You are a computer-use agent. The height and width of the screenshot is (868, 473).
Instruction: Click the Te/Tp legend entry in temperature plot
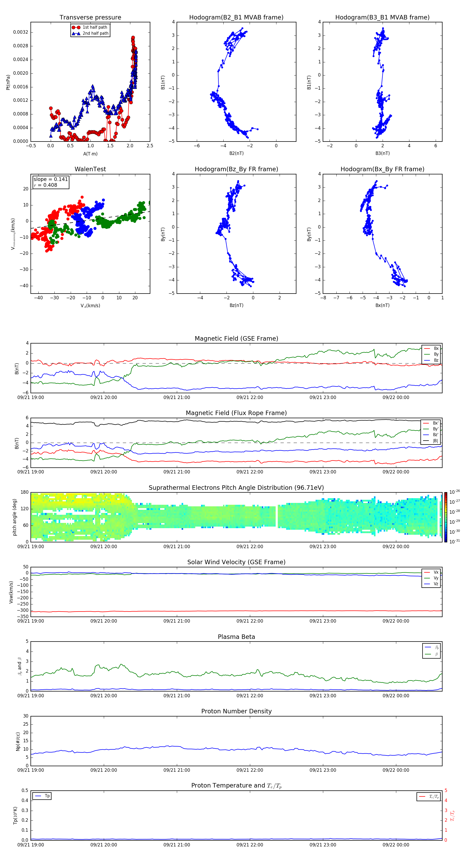click(429, 797)
